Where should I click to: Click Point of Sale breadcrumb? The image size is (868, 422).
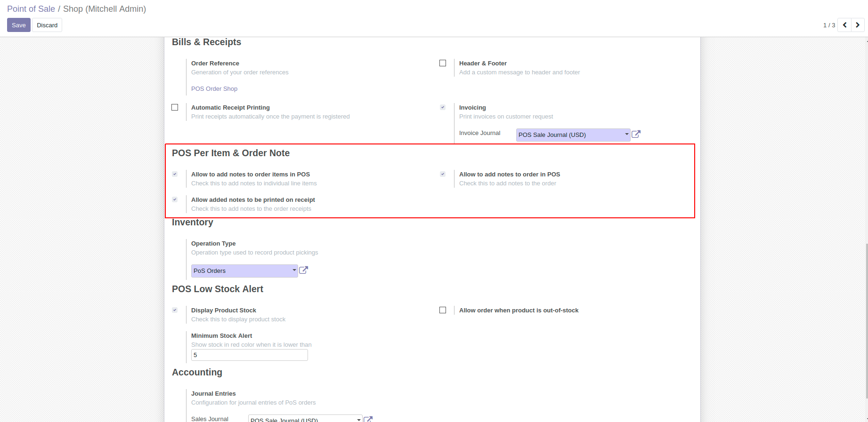(31, 9)
